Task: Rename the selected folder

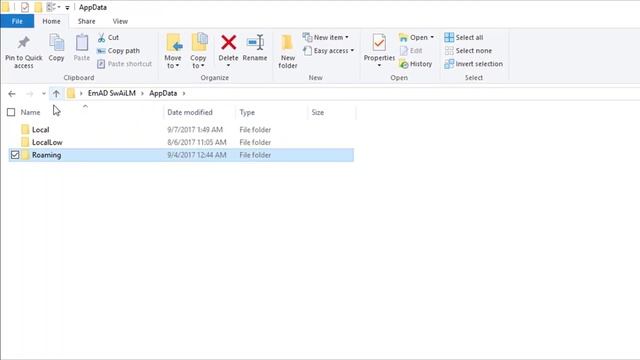Action: [x=255, y=48]
